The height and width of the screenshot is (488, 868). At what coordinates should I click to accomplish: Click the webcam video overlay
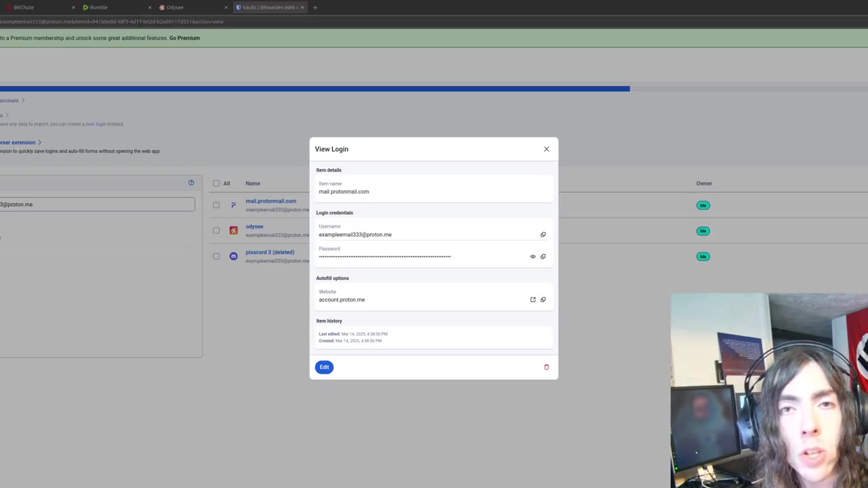coord(769,390)
